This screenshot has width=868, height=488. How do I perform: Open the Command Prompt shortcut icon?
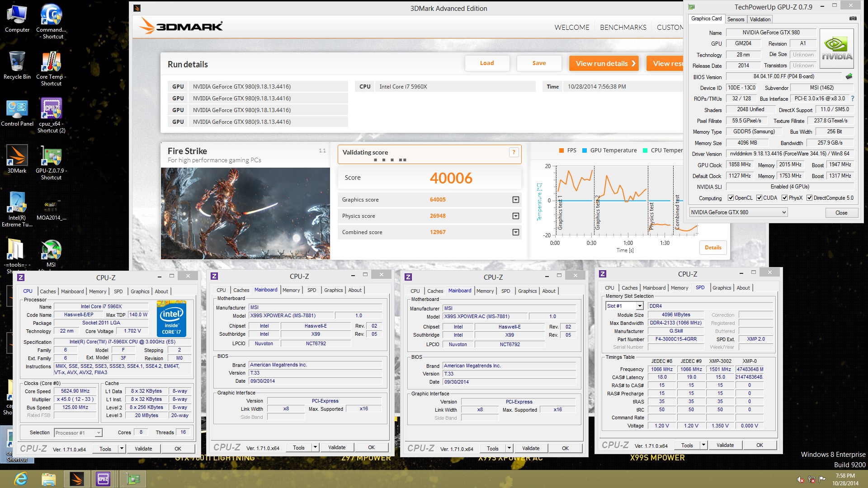51,21
